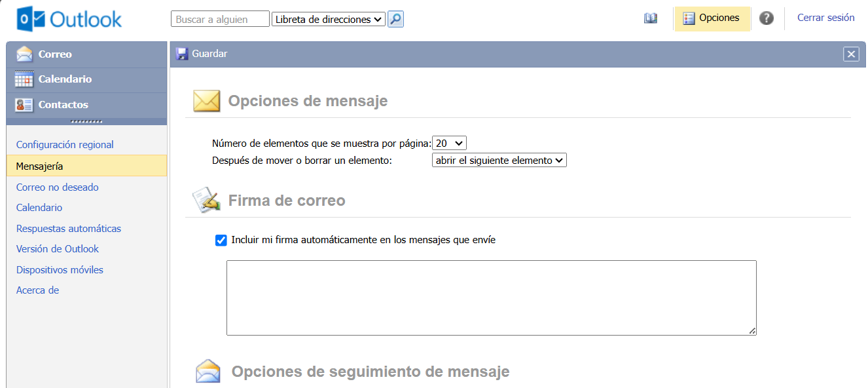Click 'Incluir mi firma automáticamente' label text
The width and height of the screenshot is (868, 388).
pyautogui.click(x=363, y=240)
